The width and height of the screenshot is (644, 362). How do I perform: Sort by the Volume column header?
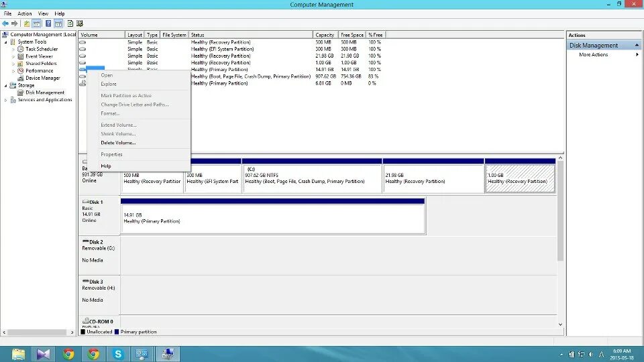(x=101, y=35)
